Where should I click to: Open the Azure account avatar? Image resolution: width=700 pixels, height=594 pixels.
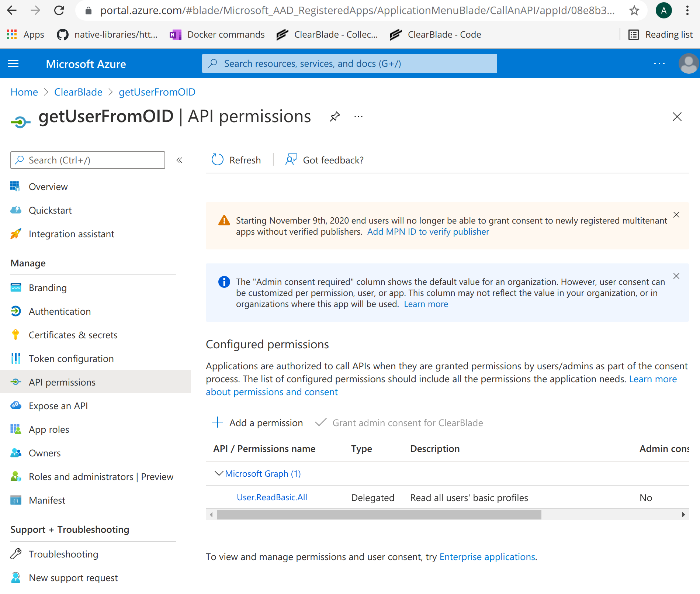point(688,63)
